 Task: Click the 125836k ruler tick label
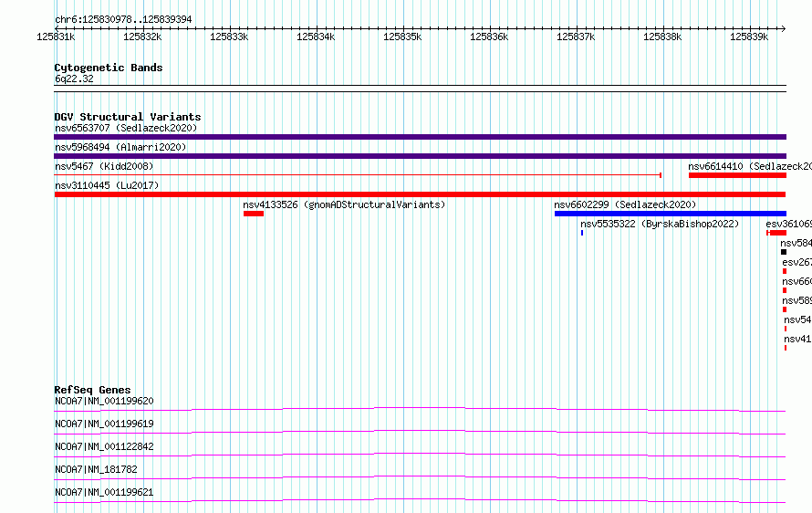click(x=489, y=37)
